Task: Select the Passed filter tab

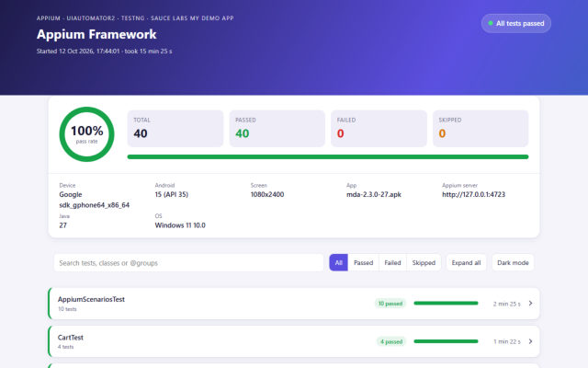Action: [364, 263]
